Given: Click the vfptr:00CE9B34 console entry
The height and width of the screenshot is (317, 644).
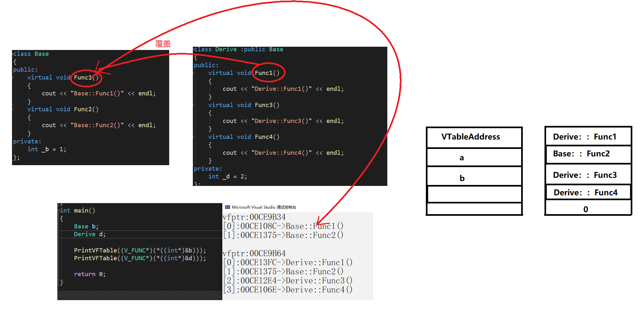Looking at the screenshot, I should (x=254, y=217).
